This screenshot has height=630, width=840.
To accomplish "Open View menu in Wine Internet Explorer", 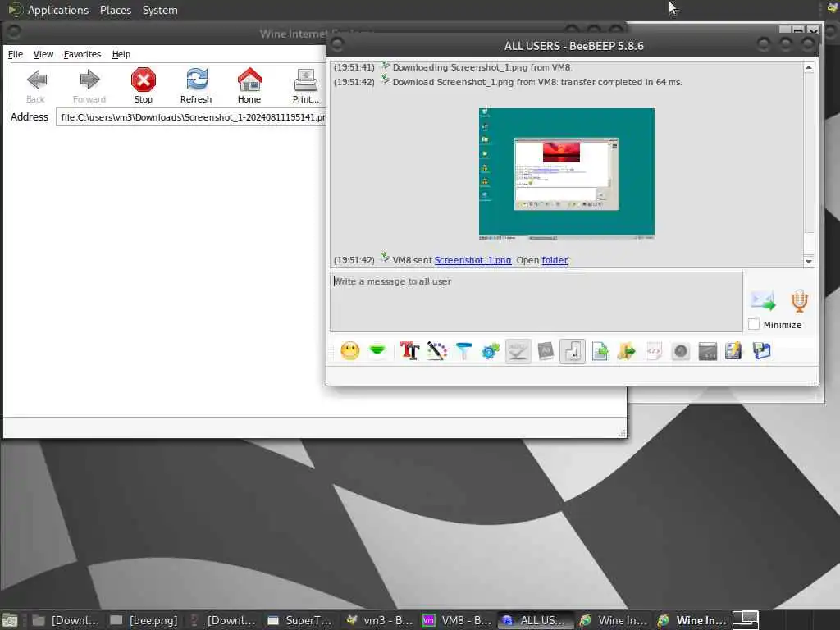I will point(43,54).
